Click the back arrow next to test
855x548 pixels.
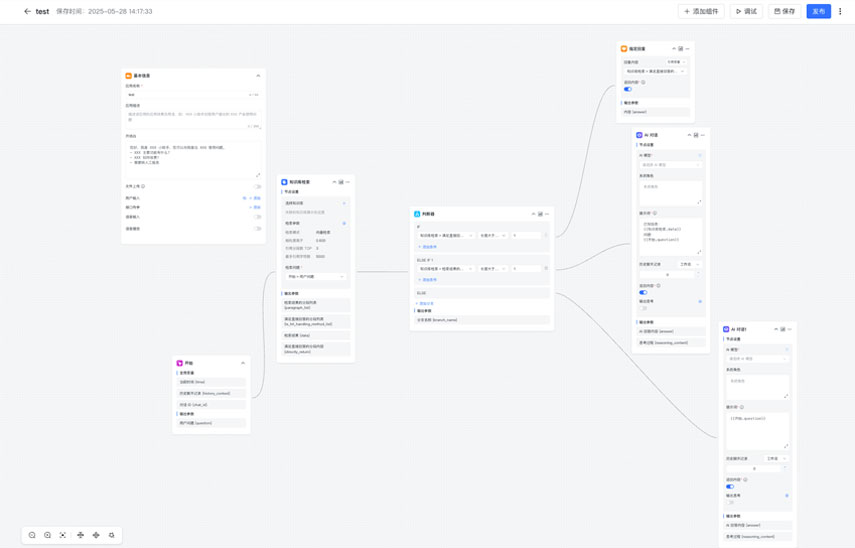(x=27, y=11)
